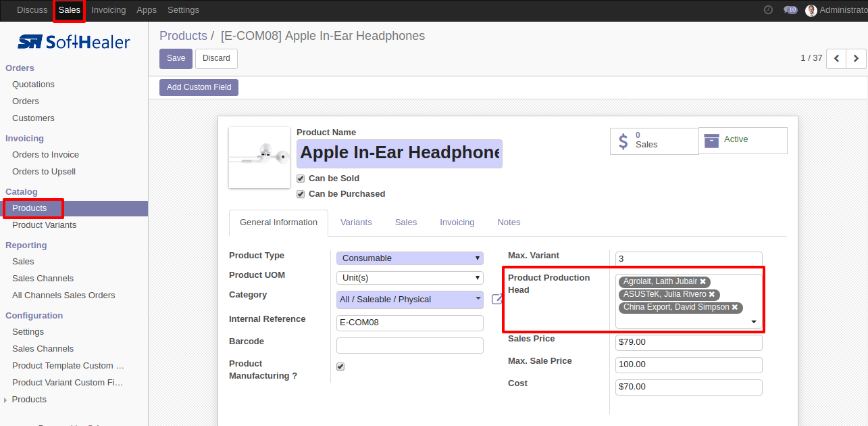The width and height of the screenshot is (868, 426).
Task: Click the dollar Sales stat icon
Action: coord(623,141)
